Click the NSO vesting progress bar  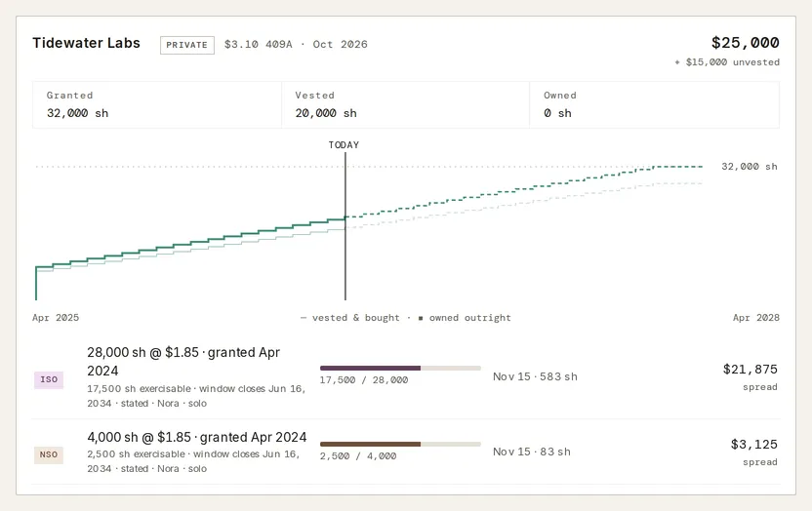click(x=400, y=445)
